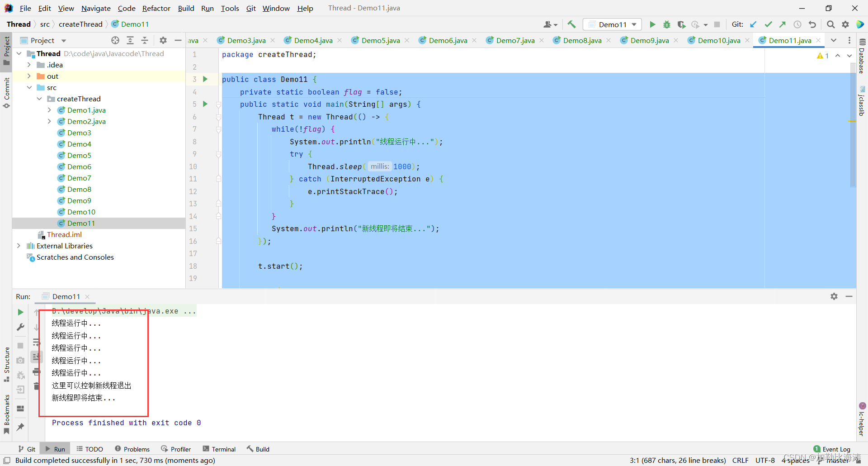Switch to Demo3.java editor tab
Screen dimensions: 868x466
click(x=246, y=40)
